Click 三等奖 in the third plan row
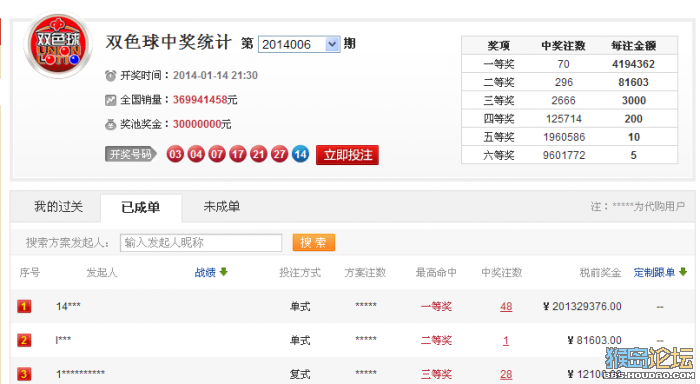 (x=436, y=374)
